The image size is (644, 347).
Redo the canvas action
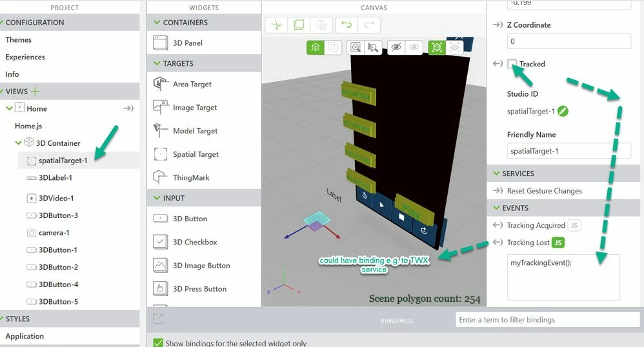pyautogui.click(x=369, y=25)
